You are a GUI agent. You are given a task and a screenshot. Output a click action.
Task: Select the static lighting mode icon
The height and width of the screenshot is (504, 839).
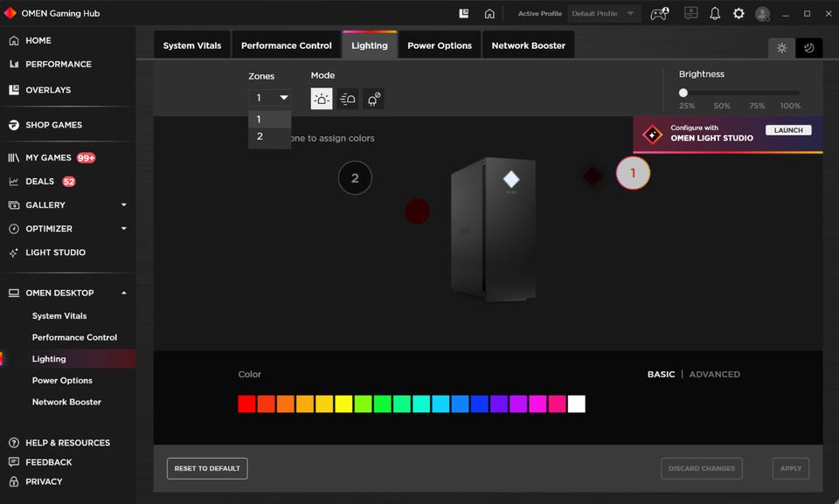point(322,99)
